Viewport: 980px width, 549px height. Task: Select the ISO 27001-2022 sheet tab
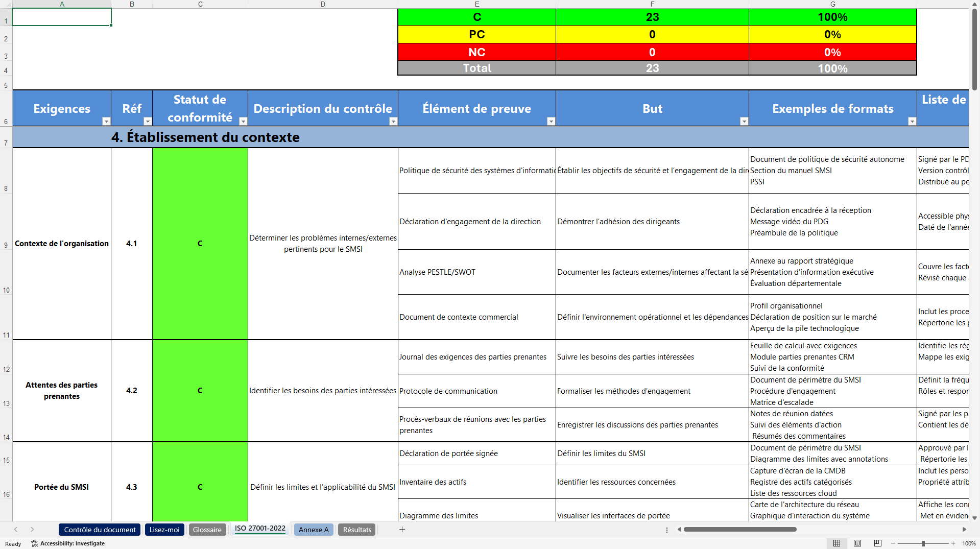point(260,529)
